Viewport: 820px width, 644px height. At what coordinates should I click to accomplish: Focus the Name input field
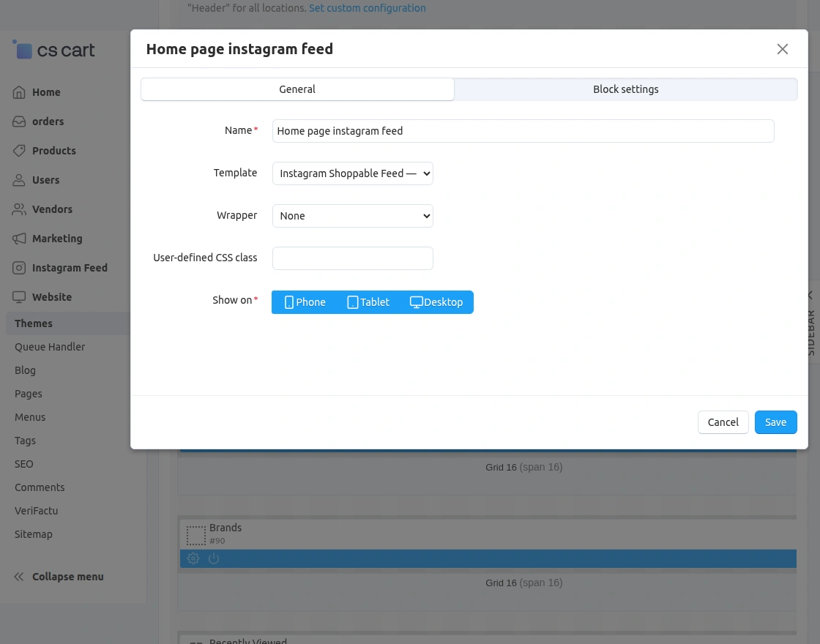pos(523,131)
